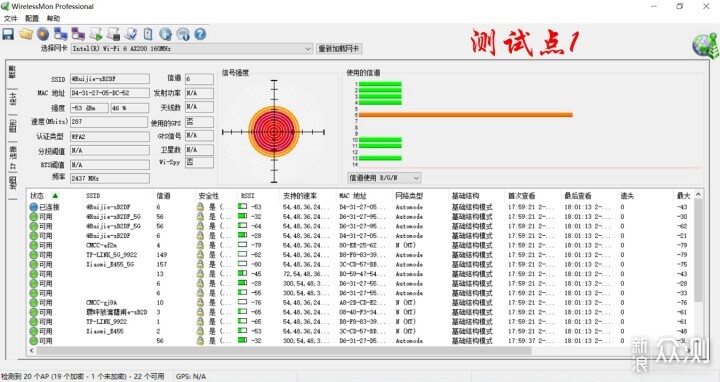This screenshot has height=382, width=720.
Task: Open the yellow folder toolbar icon
Action: (26, 34)
